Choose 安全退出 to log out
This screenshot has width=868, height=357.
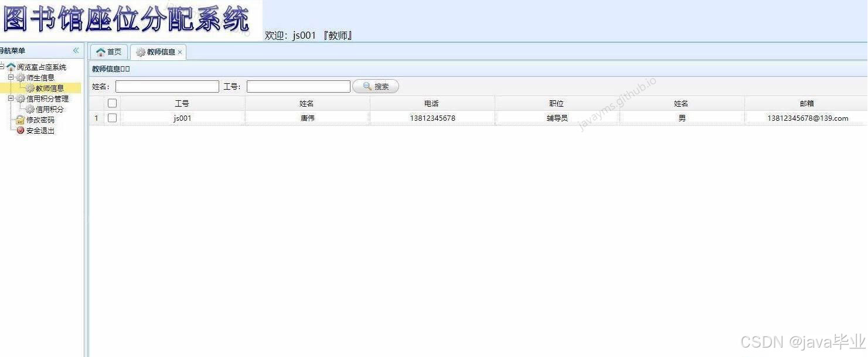[x=40, y=130]
